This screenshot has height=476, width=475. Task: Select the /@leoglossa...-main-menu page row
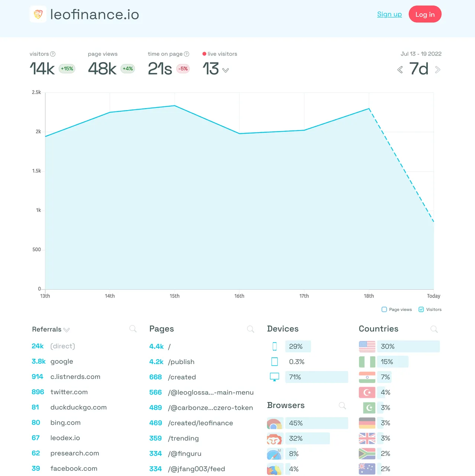click(x=202, y=392)
